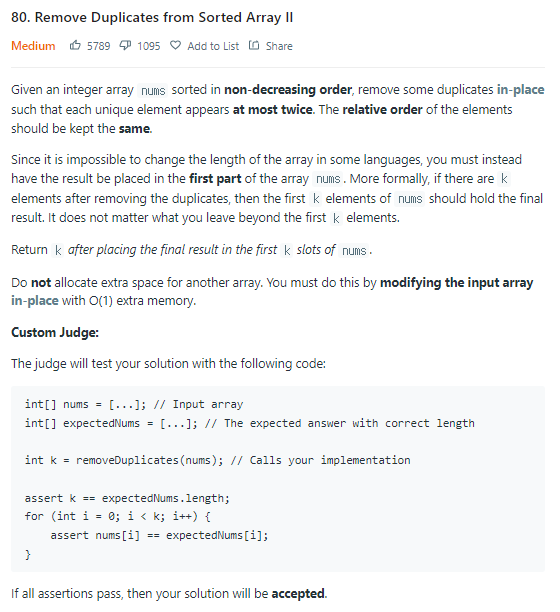This screenshot has height=612, width=560.
Task: Click the heart icon beside Add to List
Action: [176, 46]
